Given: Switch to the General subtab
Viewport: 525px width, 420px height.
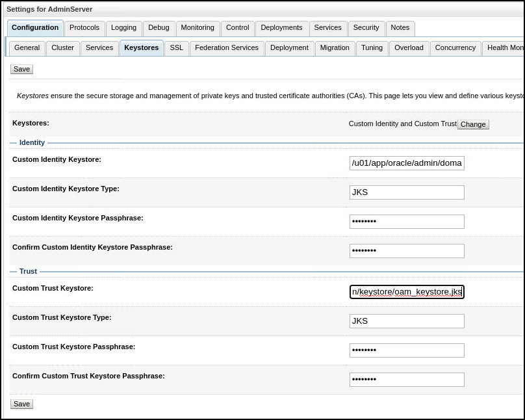Looking at the screenshot, I should click(27, 47).
